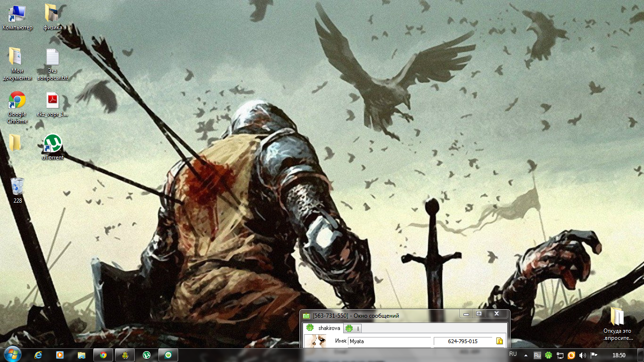644x362 pixels.
Task: Launch the Google Chrome desktop shortcut
Action: tap(17, 107)
